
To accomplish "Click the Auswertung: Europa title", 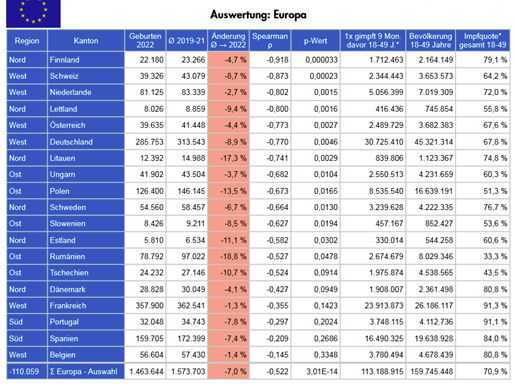I will [x=258, y=15].
